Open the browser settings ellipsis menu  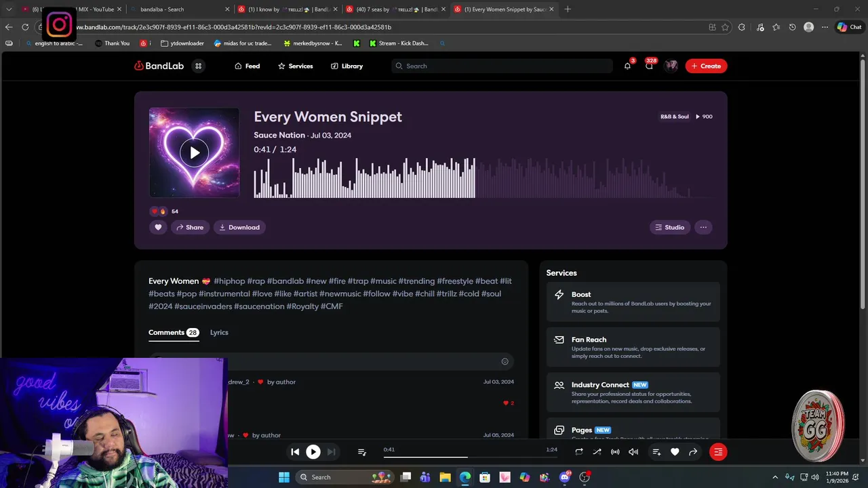coord(825,27)
